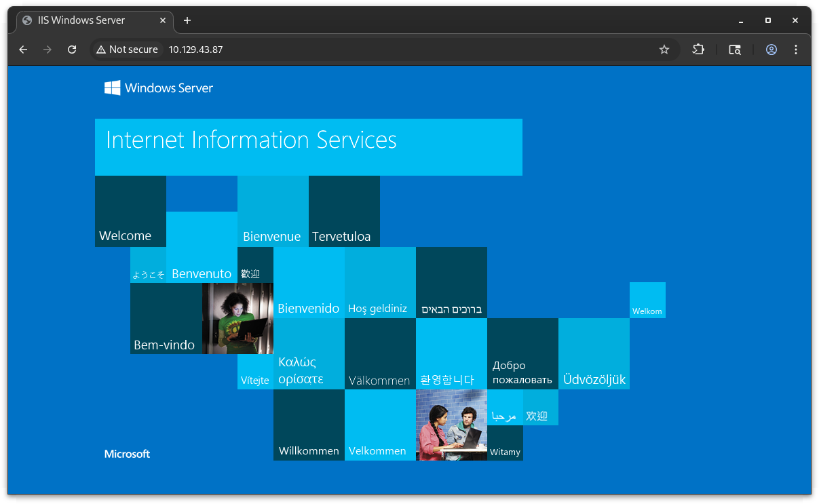Screen dimensions: 819x504
Task: Click the Witamy tile
Action: click(505, 443)
